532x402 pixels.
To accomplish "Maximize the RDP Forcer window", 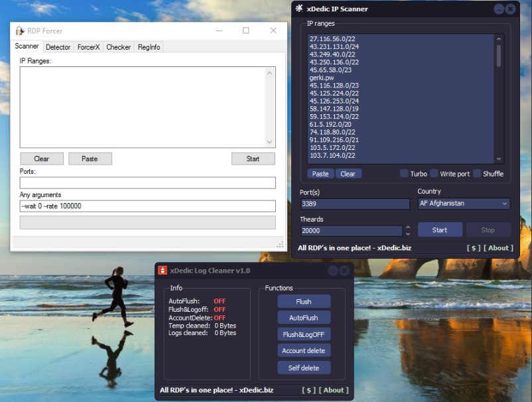I will pos(246,31).
